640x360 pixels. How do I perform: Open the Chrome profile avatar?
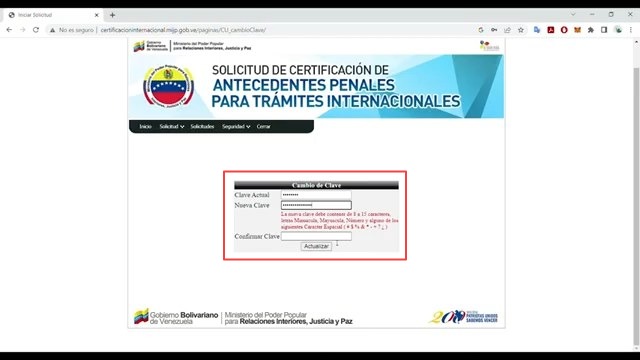(x=618, y=30)
